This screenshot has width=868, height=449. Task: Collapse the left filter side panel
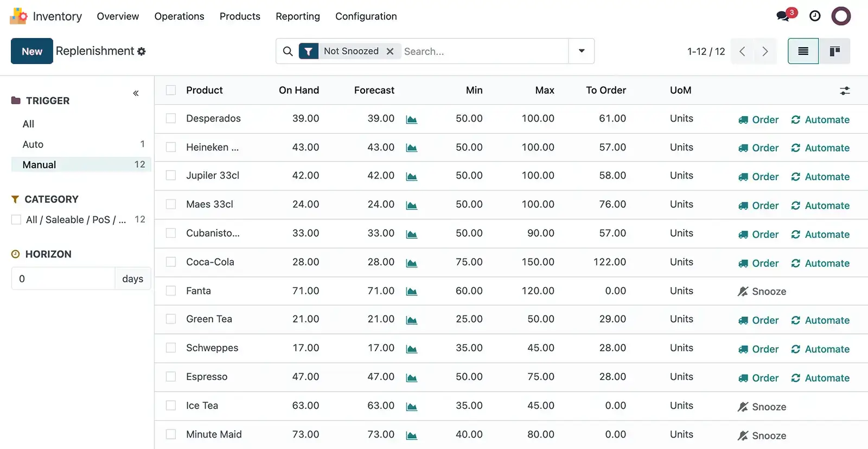point(136,93)
